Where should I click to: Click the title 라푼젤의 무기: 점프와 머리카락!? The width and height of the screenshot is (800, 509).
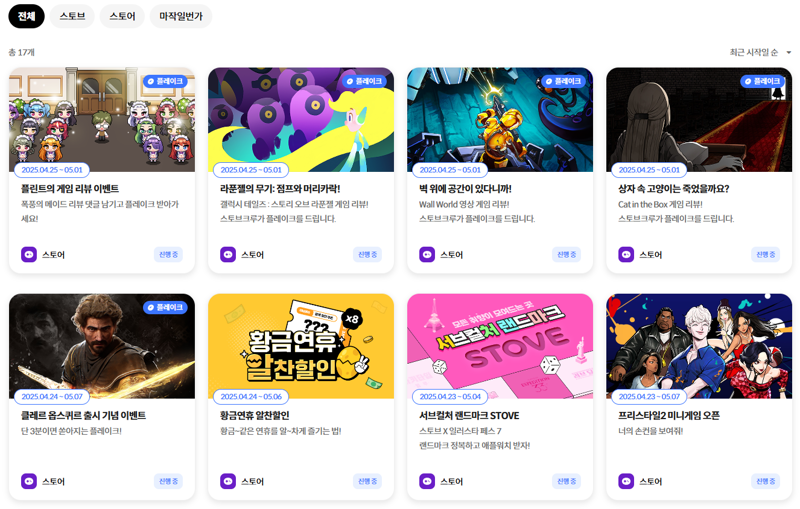pyautogui.click(x=280, y=189)
